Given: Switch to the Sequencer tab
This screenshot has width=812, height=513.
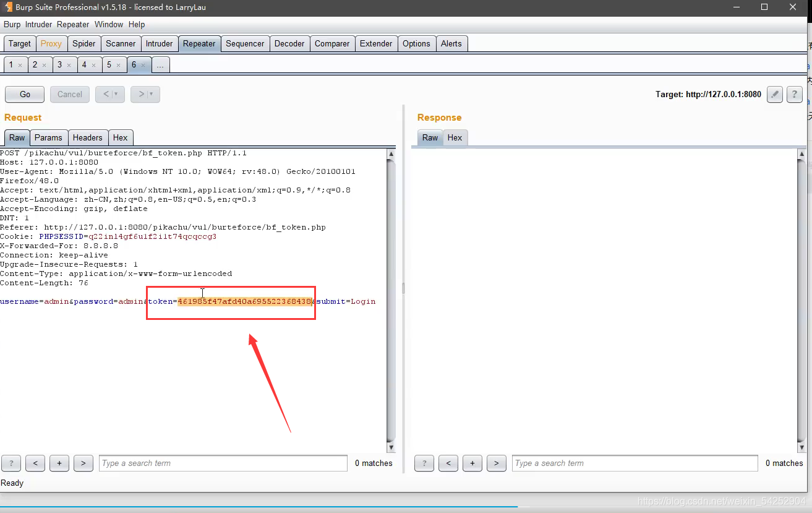Looking at the screenshot, I should (245, 44).
